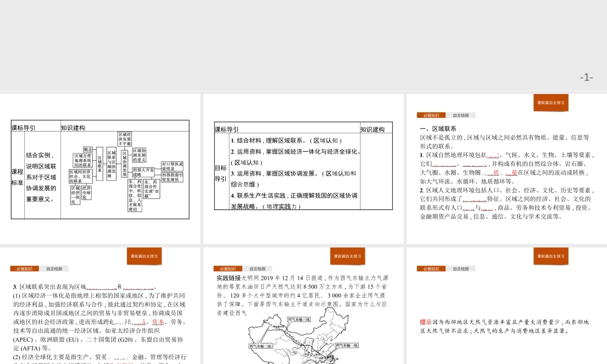Click the 西部大开发战略 box in the diagram
Screen dimensions: 607x364
coord(143,172)
